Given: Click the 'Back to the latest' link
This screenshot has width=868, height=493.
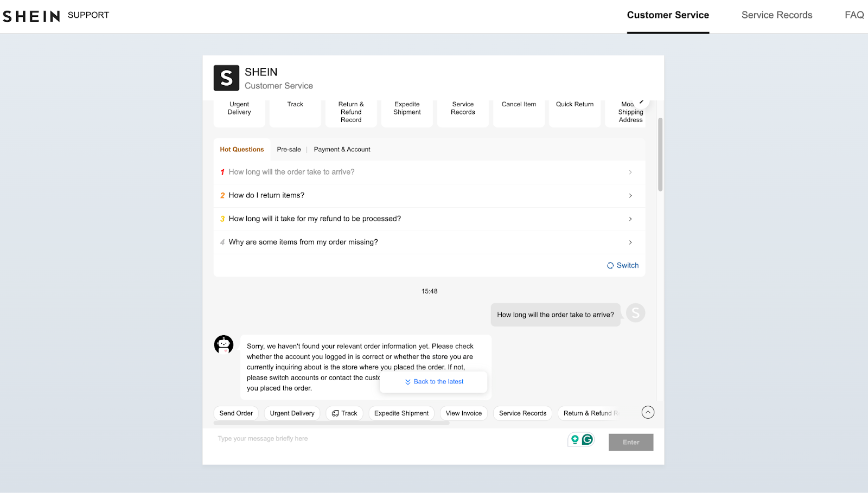Looking at the screenshot, I should click(433, 381).
